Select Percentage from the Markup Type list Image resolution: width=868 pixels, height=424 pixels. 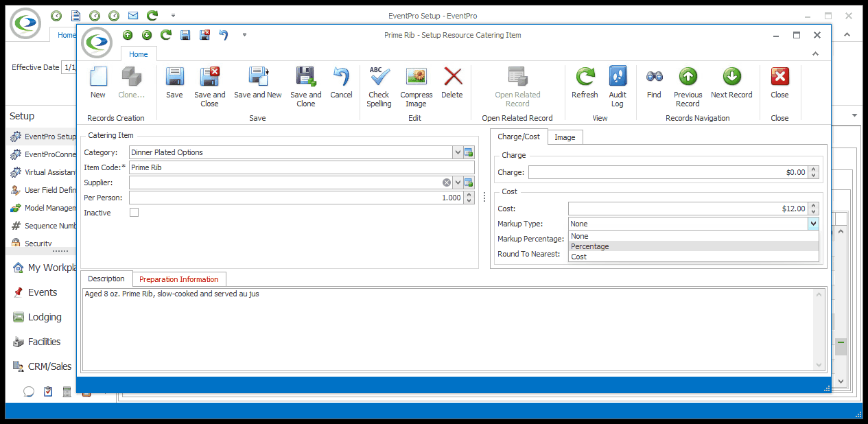tap(694, 246)
